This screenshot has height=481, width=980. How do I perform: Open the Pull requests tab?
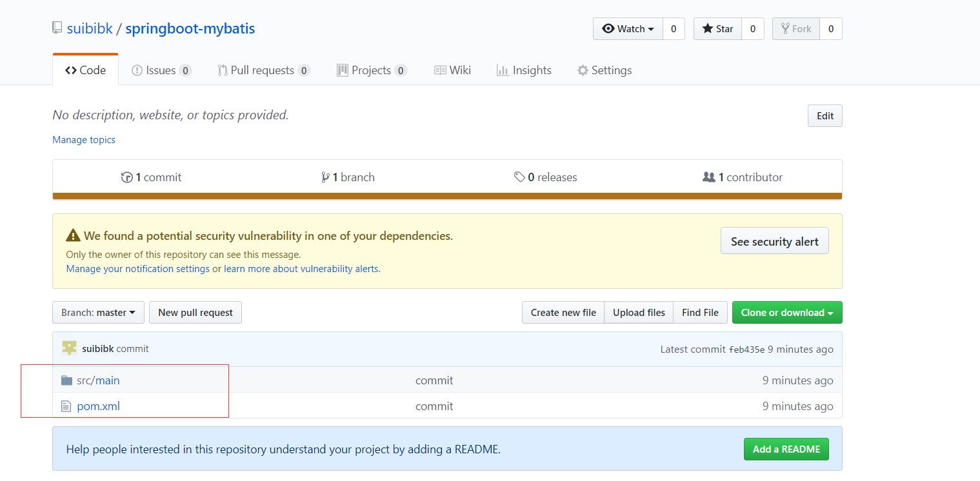tap(264, 70)
